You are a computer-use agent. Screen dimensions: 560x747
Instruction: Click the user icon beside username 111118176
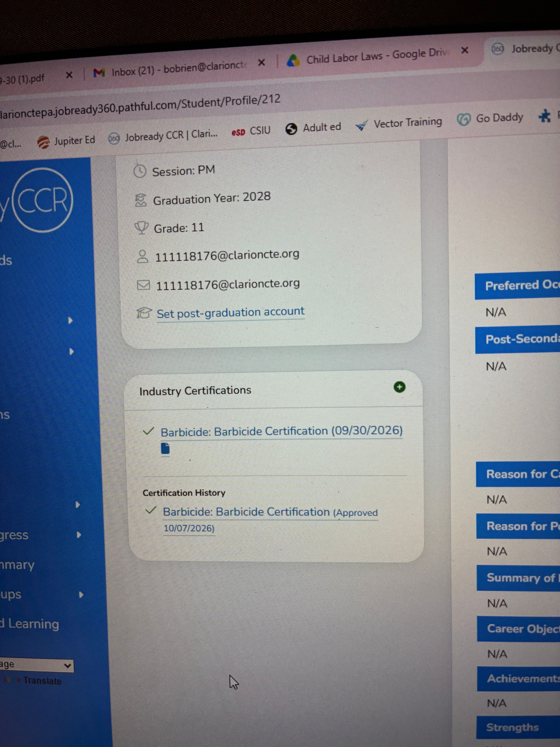pos(142,257)
